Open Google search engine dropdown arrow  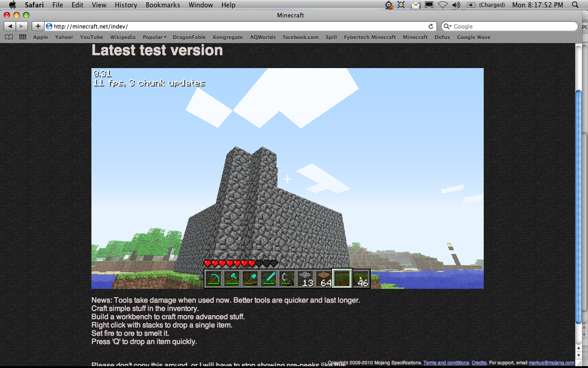pyautogui.click(x=447, y=26)
